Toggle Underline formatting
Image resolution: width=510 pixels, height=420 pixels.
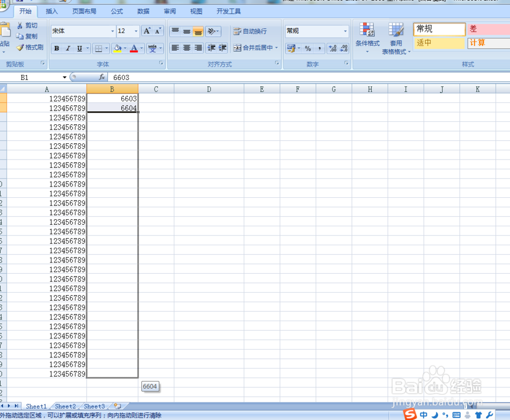(x=80, y=48)
